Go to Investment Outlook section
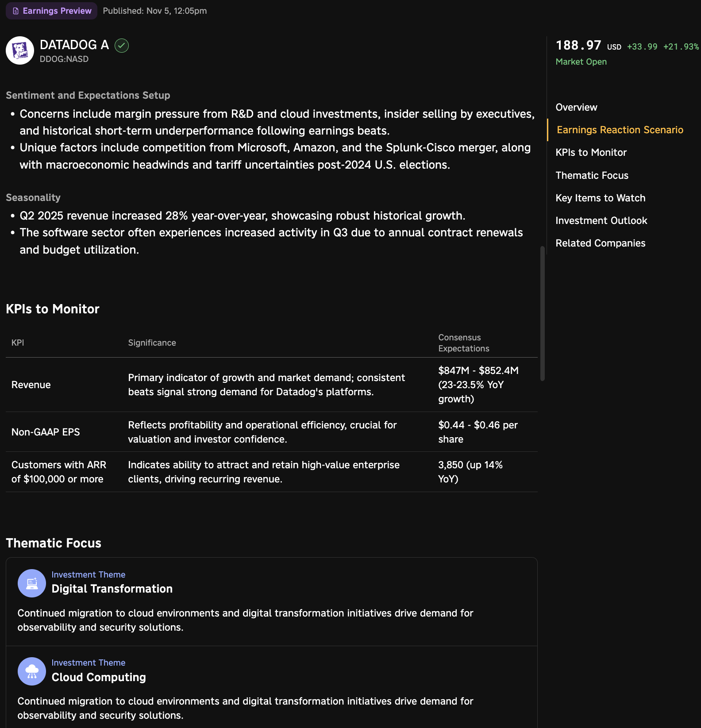The image size is (701, 728). click(601, 220)
